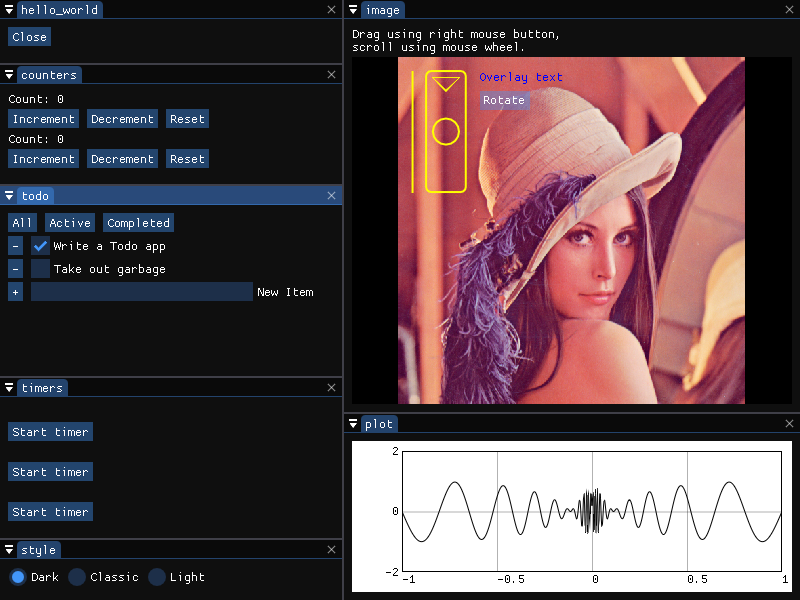Collapse the hello_world window triangle

(x=9, y=10)
